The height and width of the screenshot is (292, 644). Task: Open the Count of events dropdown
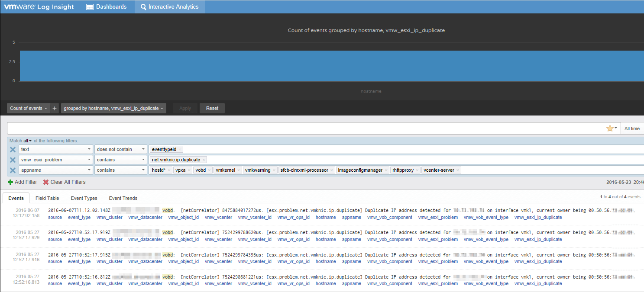coord(29,108)
